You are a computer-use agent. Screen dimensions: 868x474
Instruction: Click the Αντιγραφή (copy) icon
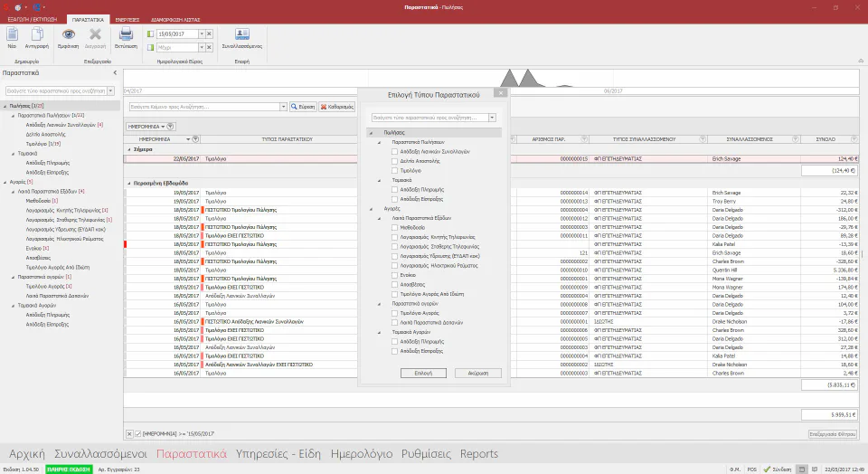point(37,35)
